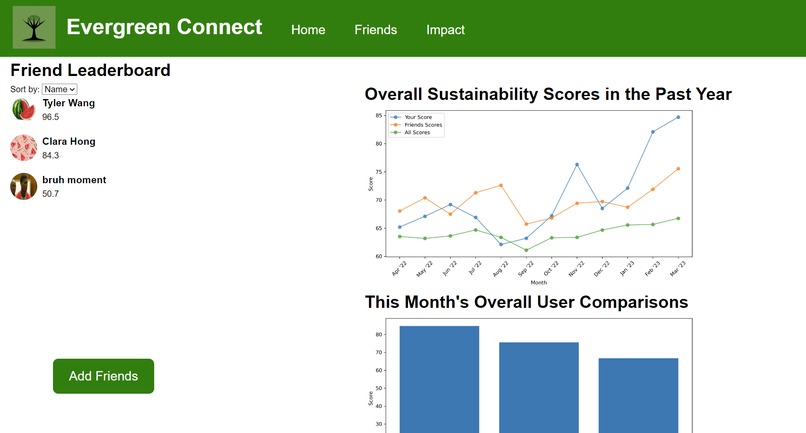Open the Friends page
Screen dimensions: 806x433
[376, 30]
